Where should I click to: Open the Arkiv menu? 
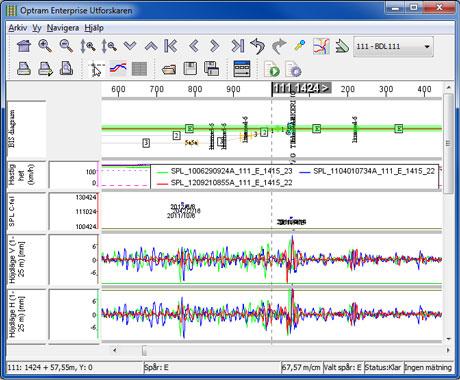[x=18, y=28]
